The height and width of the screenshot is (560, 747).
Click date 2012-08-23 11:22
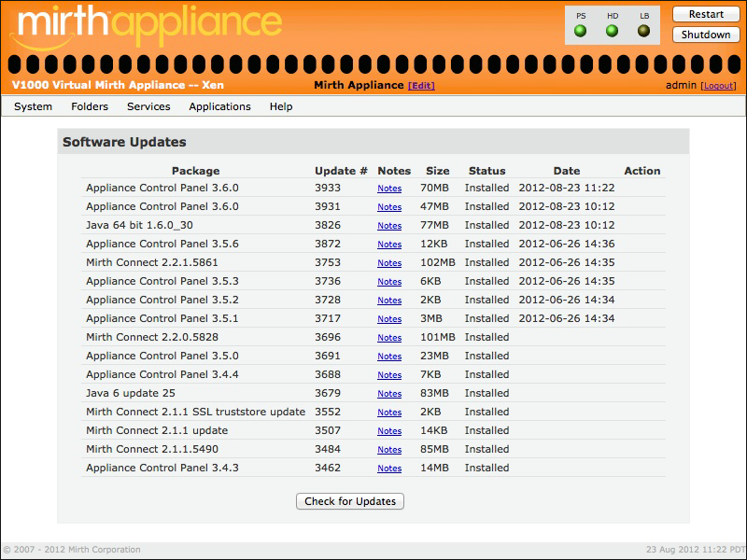pos(567,188)
